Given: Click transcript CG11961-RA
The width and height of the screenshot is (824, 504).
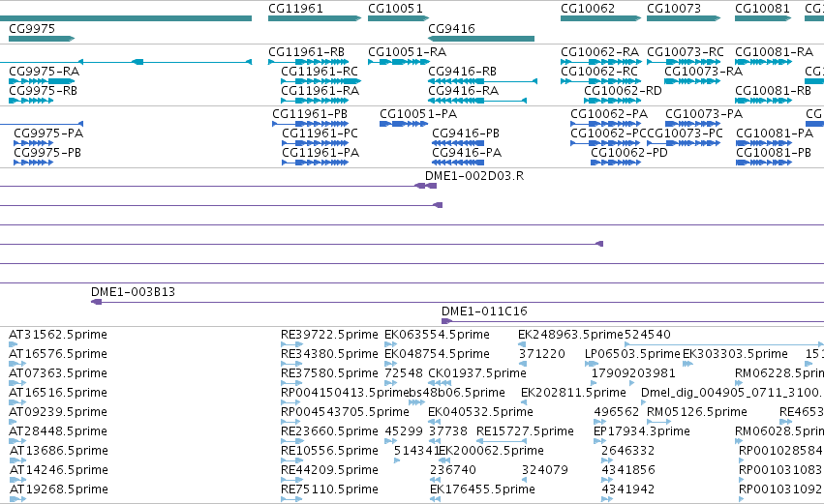Looking at the screenshot, I should coord(315,101).
